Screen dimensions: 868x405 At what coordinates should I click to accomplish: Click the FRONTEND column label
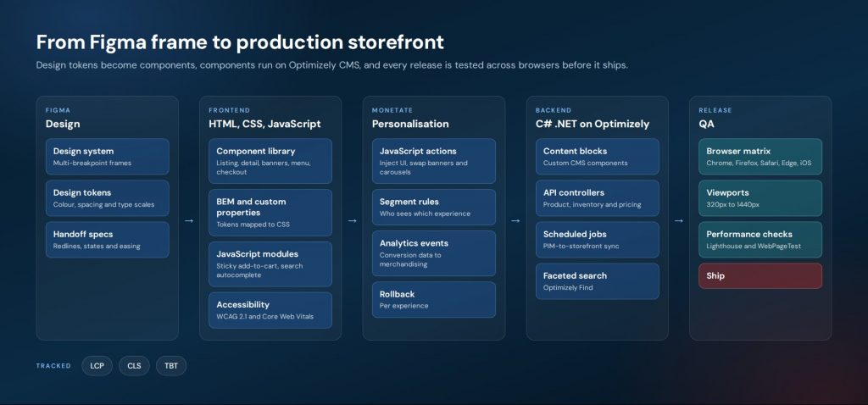(x=229, y=111)
